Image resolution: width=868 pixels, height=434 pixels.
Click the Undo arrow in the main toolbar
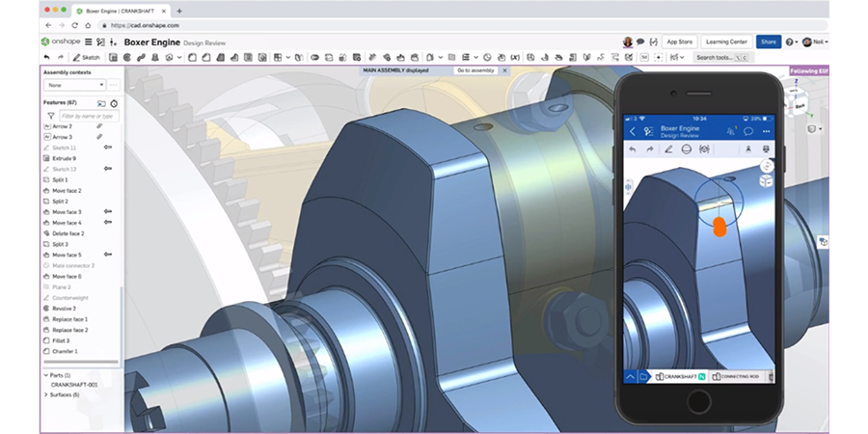tap(46, 58)
